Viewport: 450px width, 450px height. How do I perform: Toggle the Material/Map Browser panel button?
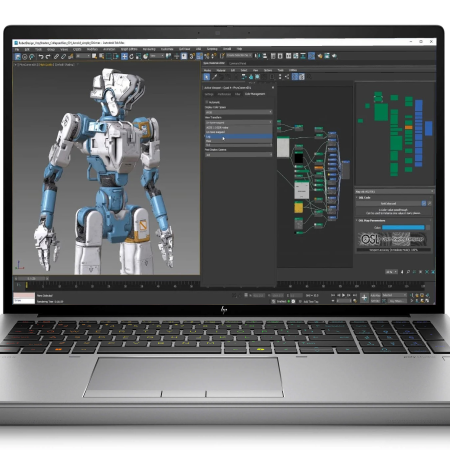295,77
